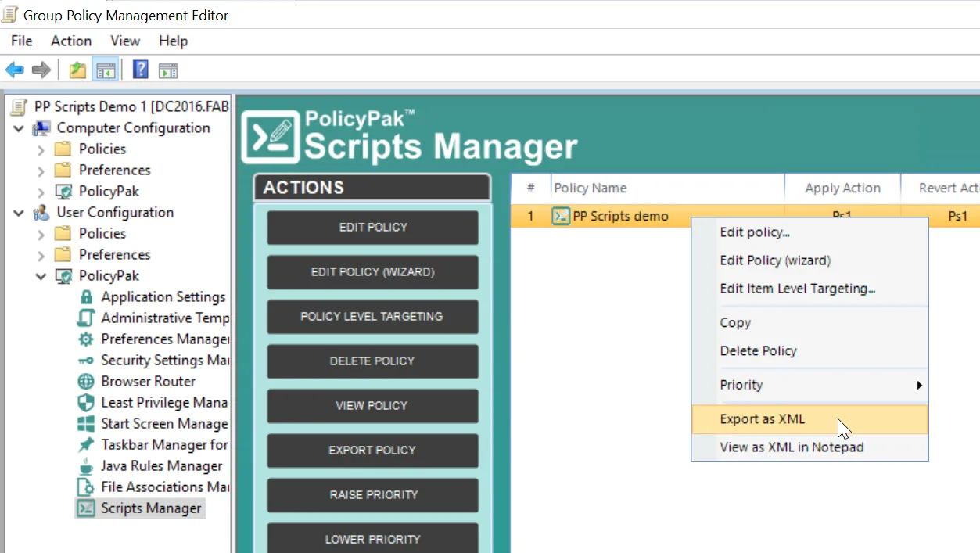Open the Action menu
980x553 pixels.
tap(71, 41)
